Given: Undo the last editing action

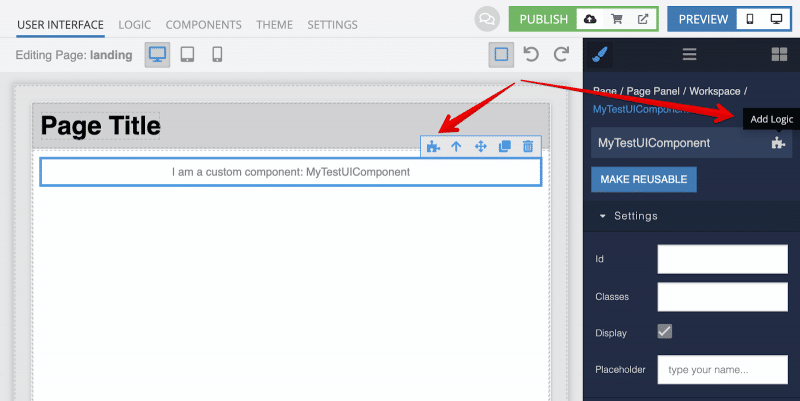Looking at the screenshot, I should (532, 54).
